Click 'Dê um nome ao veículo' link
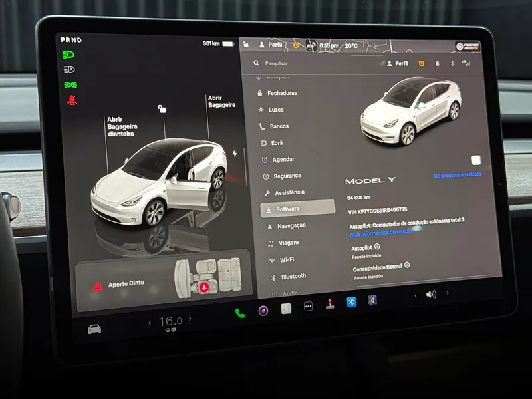532x399 pixels. 458,174
